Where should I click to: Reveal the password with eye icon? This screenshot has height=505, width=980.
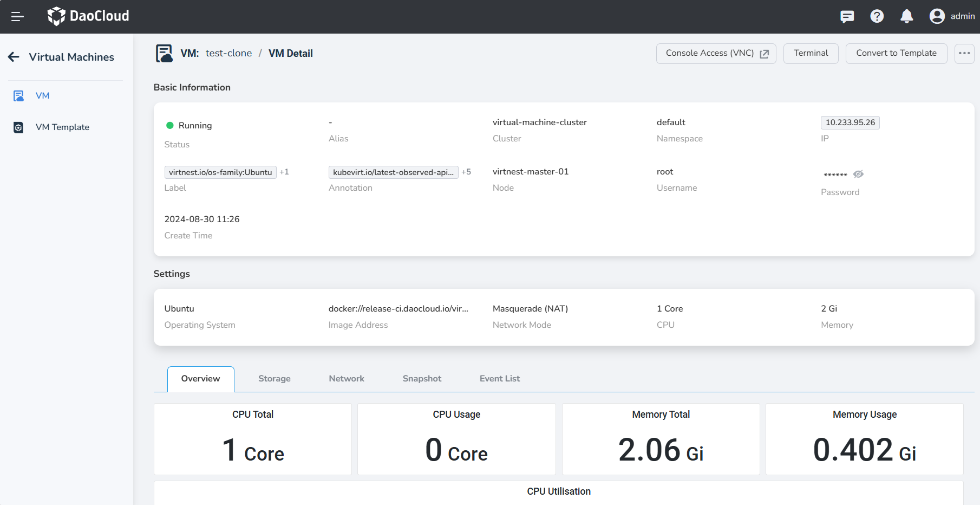tap(858, 174)
